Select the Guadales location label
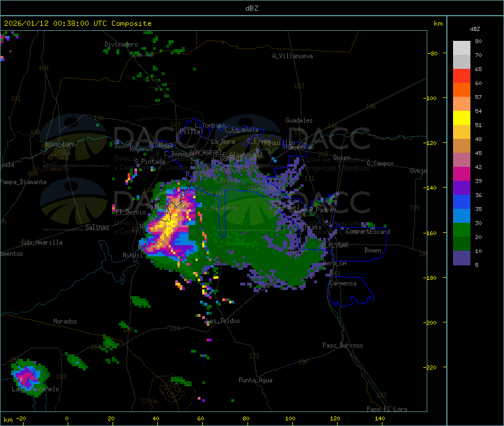The height and width of the screenshot is (426, 504). [299, 120]
